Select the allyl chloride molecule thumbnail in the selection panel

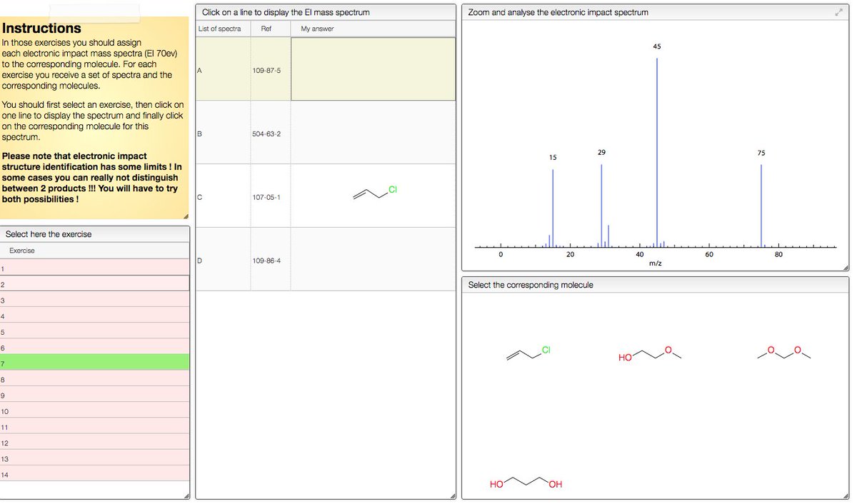click(x=529, y=353)
